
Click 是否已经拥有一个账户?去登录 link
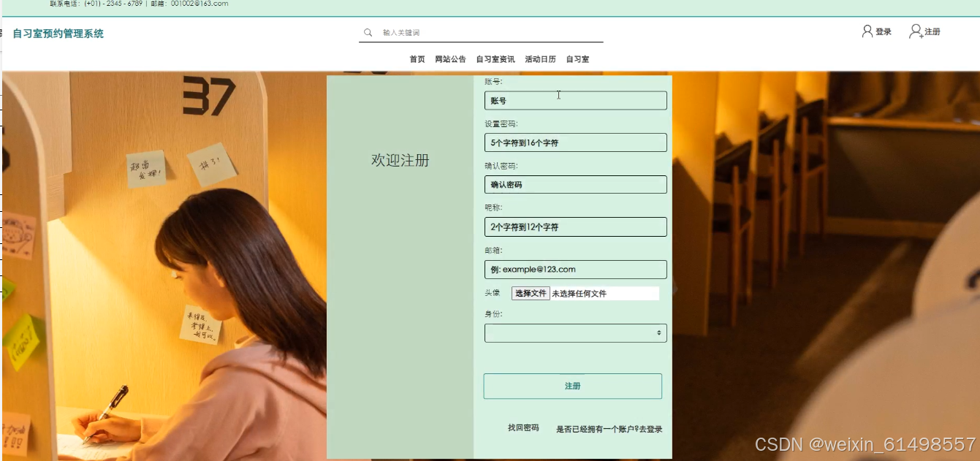point(609,430)
